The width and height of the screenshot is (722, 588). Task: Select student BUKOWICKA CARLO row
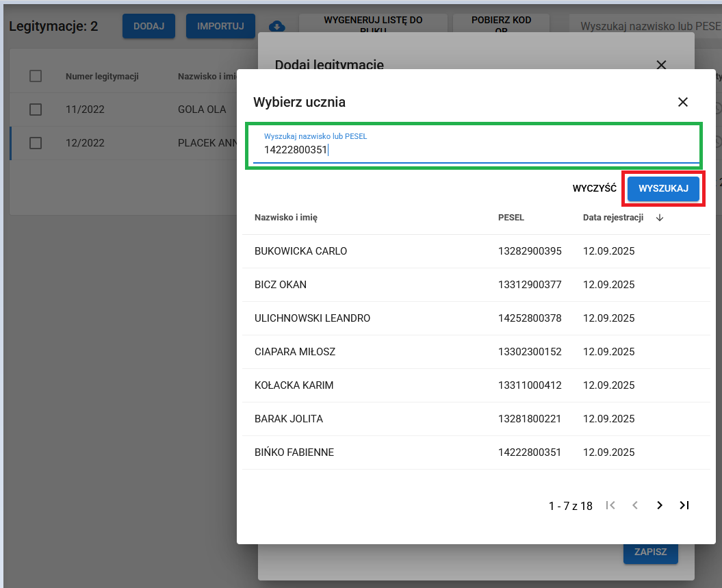click(300, 251)
